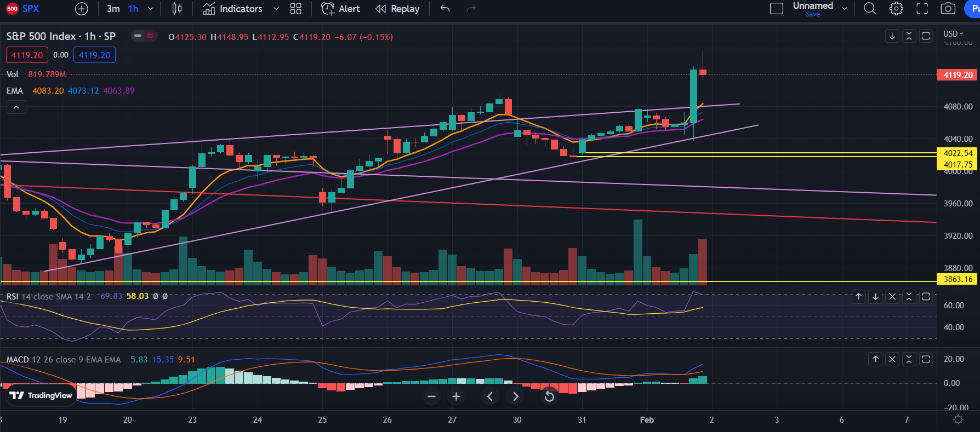Delete the MACD pane
The image size is (980, 432).
[892, 359]
